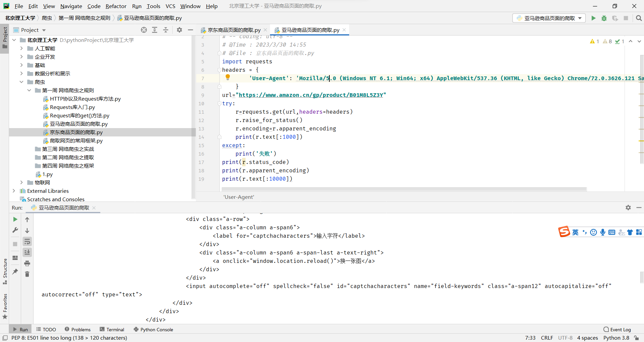The width and height of the screenshot is (644, 342).
Task: Go to next highlighted error arrow
Action: [x=639, y=41]
